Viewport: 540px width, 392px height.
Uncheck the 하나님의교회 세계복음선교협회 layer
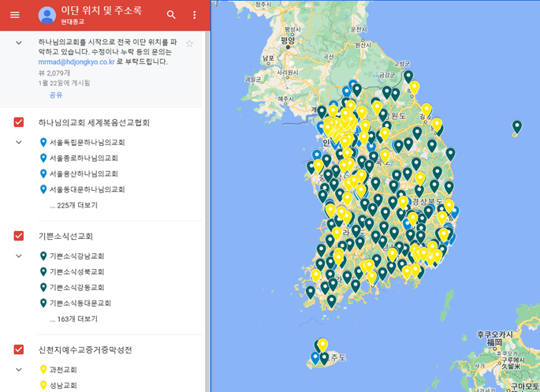[x=19, y=122]
